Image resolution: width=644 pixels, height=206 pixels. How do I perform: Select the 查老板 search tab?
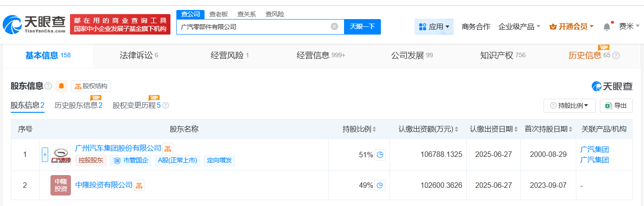coord(219,14)
